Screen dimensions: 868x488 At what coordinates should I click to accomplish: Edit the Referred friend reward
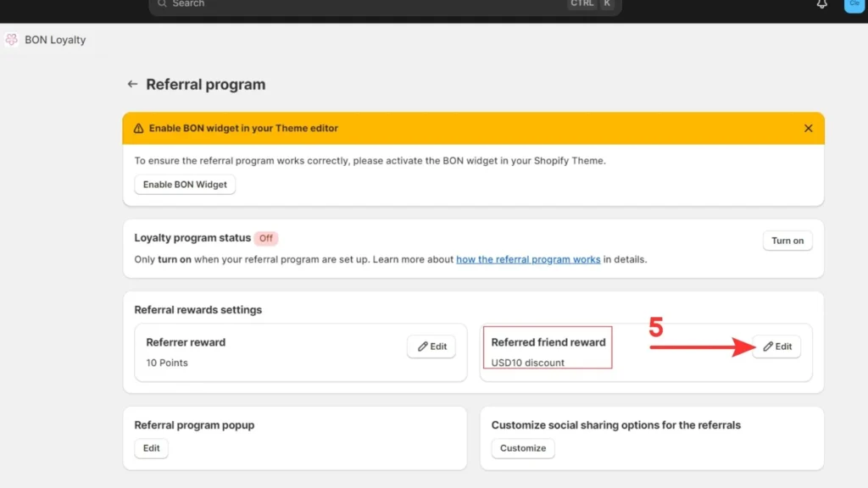776,347
